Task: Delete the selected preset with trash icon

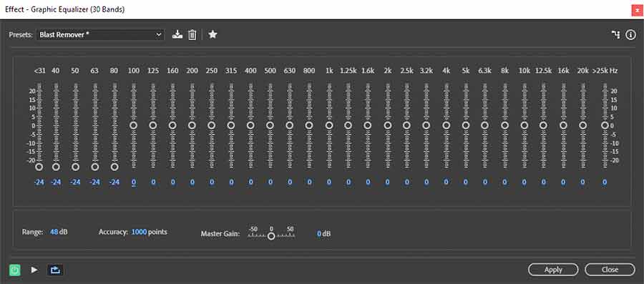Action: tap(192, 35)
